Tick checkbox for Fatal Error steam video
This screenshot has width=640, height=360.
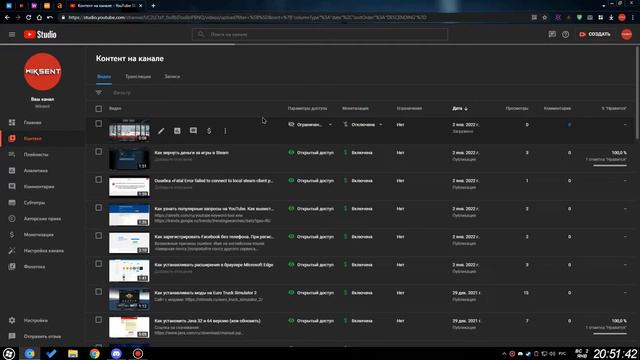pos(99,180)
